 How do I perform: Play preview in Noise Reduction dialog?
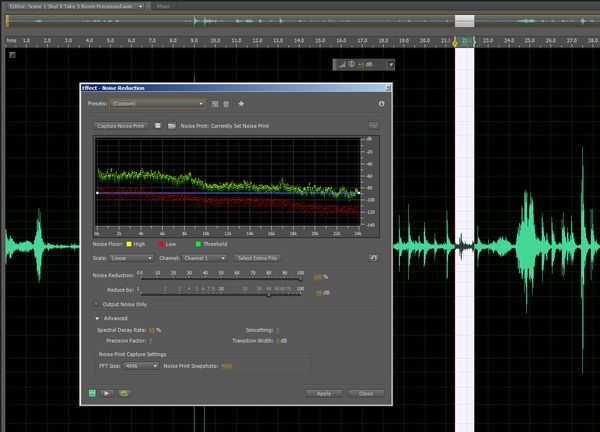(107, 393)
